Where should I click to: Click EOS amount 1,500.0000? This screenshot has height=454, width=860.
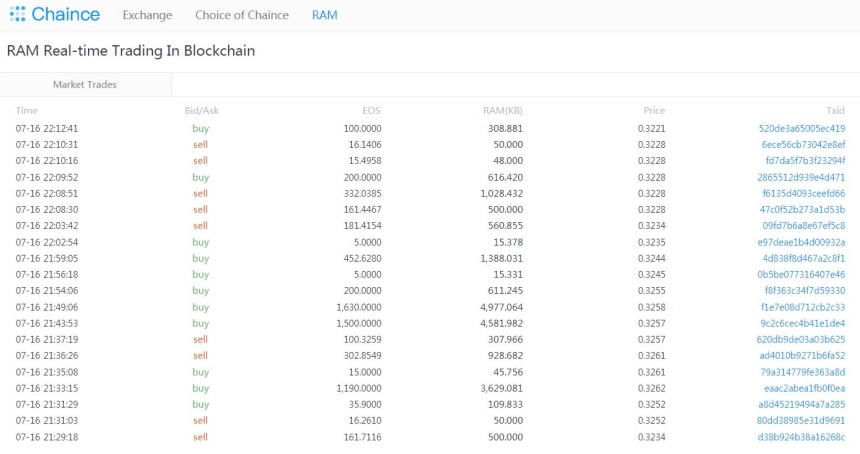tap(359, 323)
